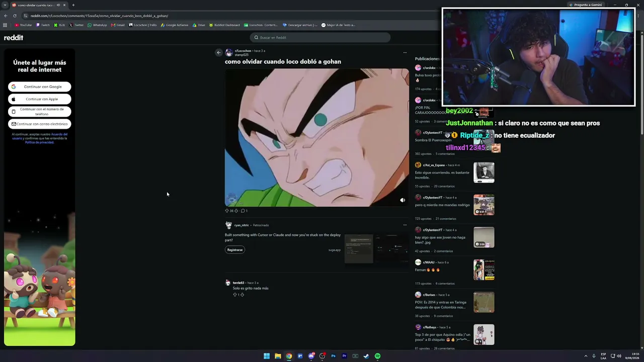The height and width of the screenshot is (362, 644).
Task: Continue with email sign-in
Action: tap(40, 124)
